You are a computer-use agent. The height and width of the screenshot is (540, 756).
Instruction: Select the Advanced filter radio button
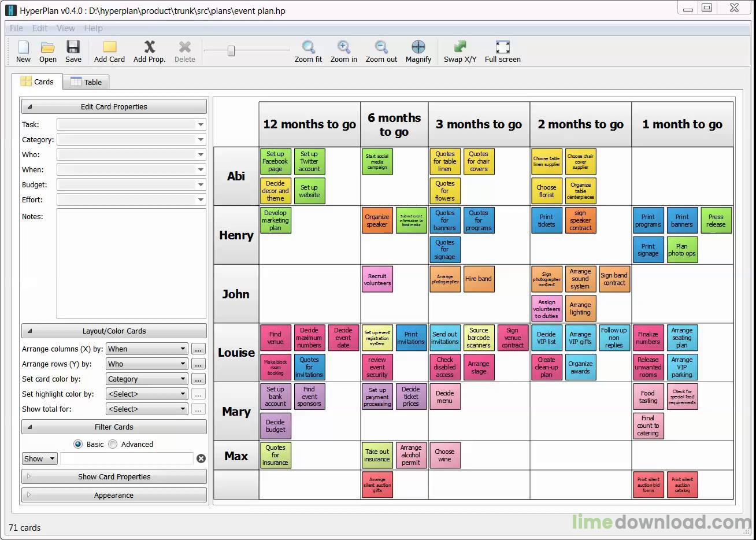pyautogui.click(x=113, y=444)
